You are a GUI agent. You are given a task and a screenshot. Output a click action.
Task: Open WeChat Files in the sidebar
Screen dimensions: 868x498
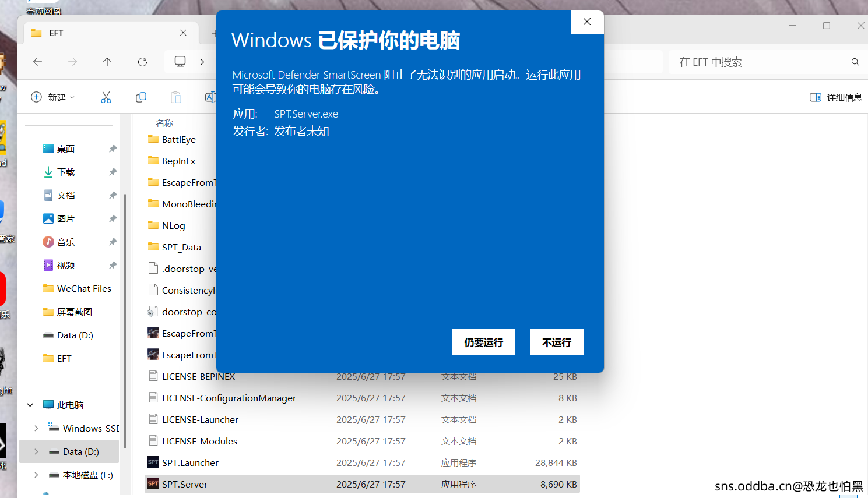[x=77, y=288]
